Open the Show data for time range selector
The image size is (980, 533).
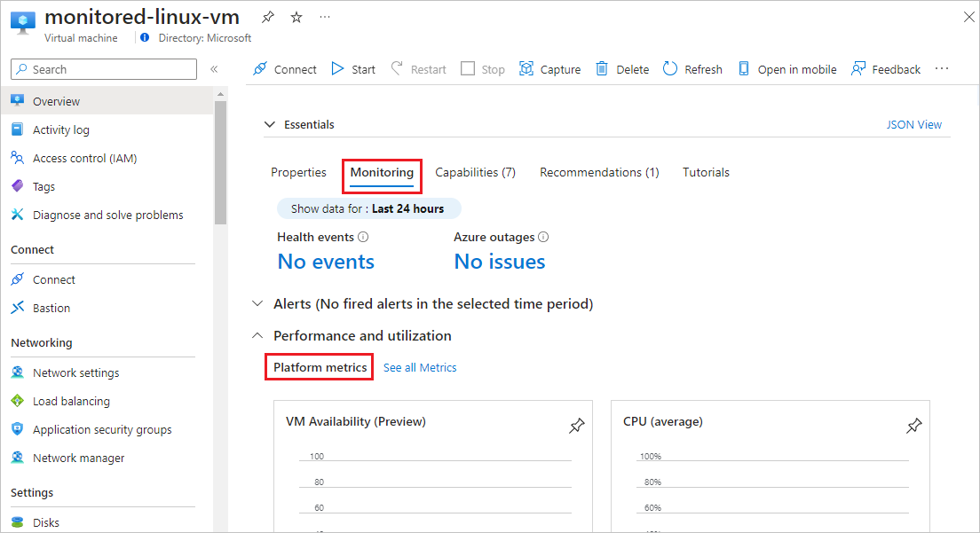click(x=368, y=208)
